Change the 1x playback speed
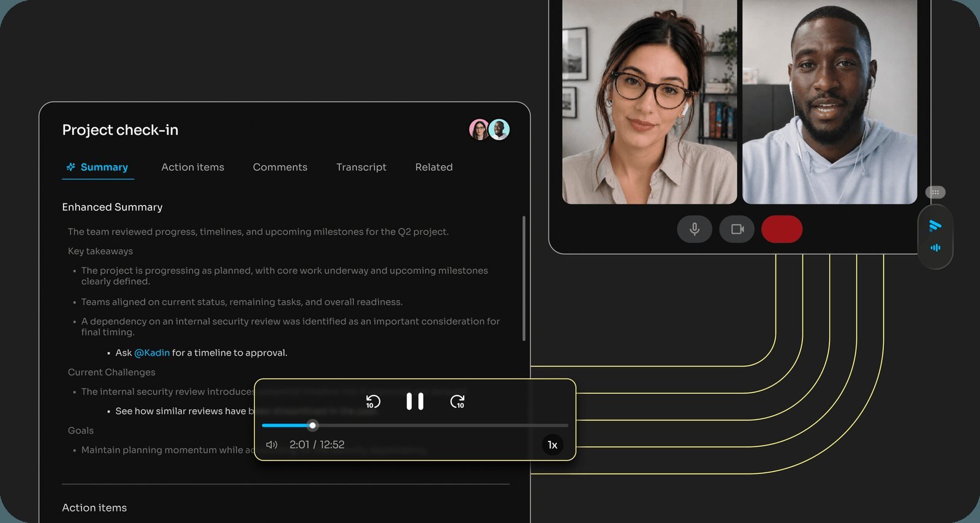The width and height of the screenshot is (980, 523). [552, 445]
